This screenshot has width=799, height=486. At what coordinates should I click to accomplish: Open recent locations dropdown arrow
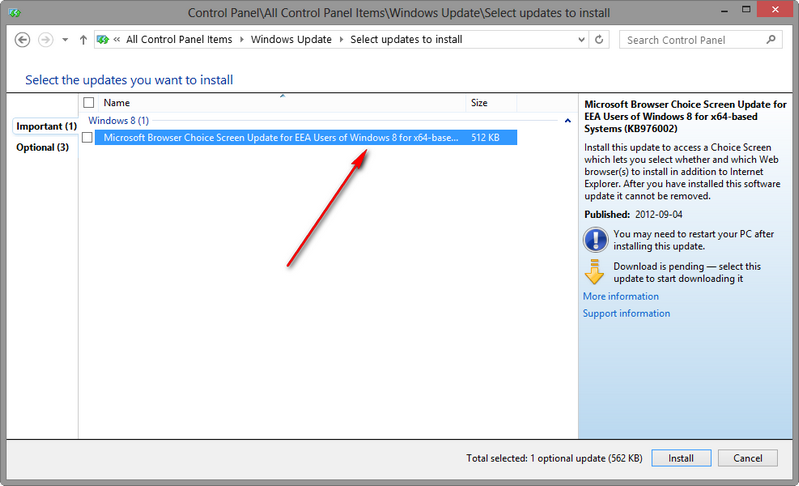[x=65, y=40]
